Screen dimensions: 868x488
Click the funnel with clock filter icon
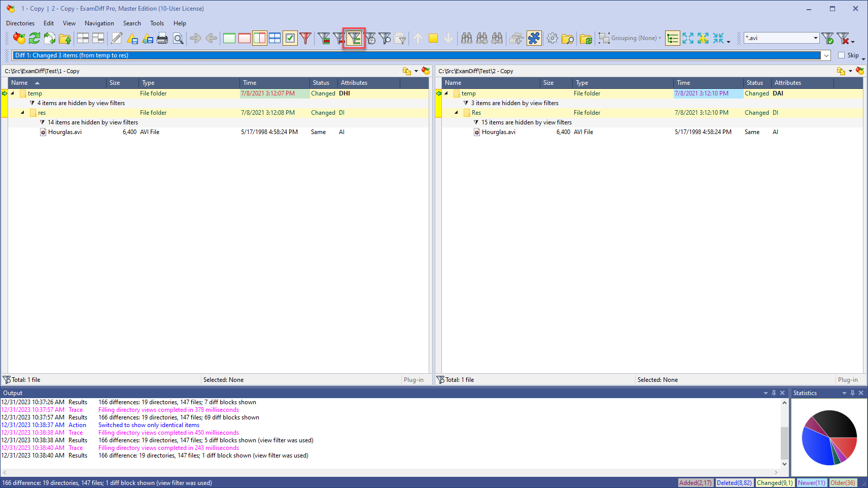click(x=370, y=38)
